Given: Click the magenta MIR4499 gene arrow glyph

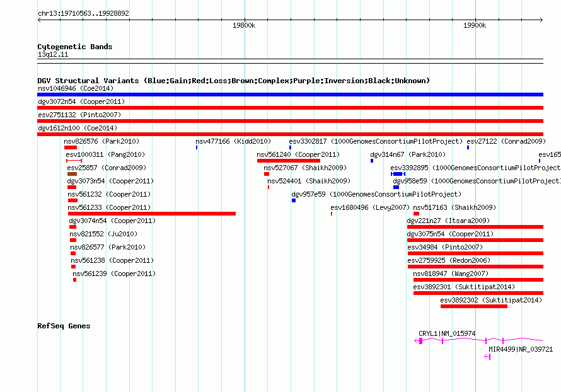Looking at the screenshot, I should click(487, 357).
